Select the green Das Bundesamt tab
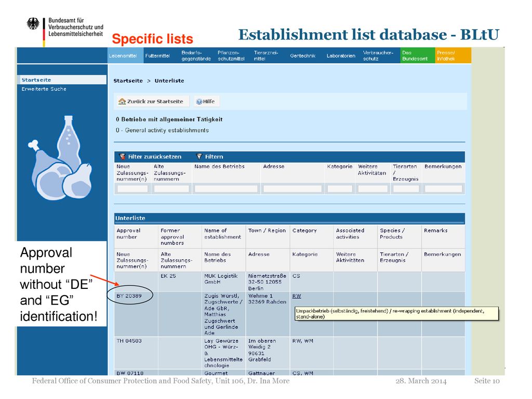The image size is (532, 399). (x=417, y=56)
